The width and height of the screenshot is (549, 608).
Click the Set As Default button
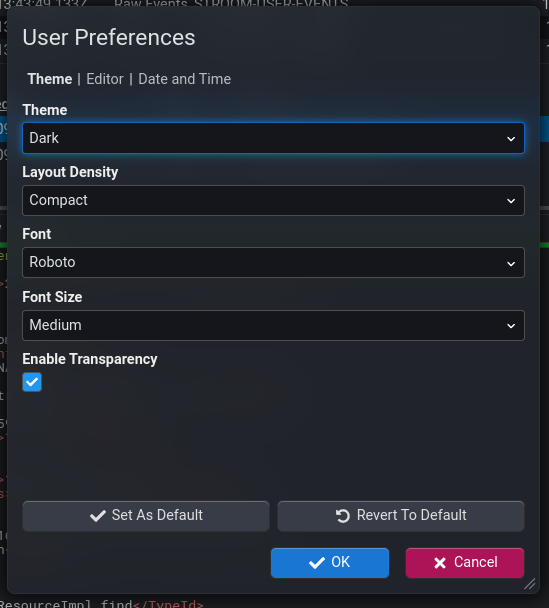coord(146,516)
